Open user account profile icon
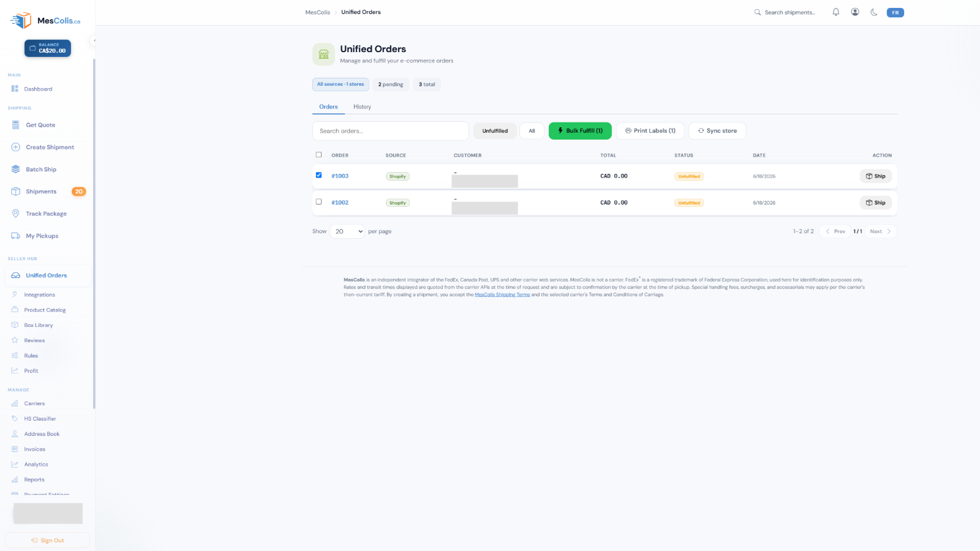 tap(855, 12)
